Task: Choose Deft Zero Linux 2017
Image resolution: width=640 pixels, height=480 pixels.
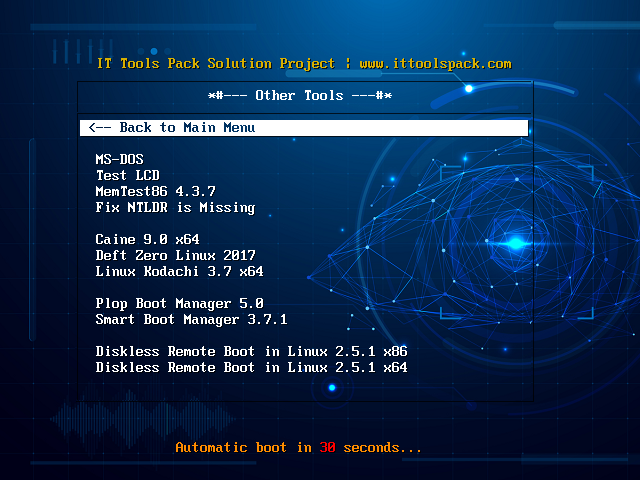Action: coord(176,256)
